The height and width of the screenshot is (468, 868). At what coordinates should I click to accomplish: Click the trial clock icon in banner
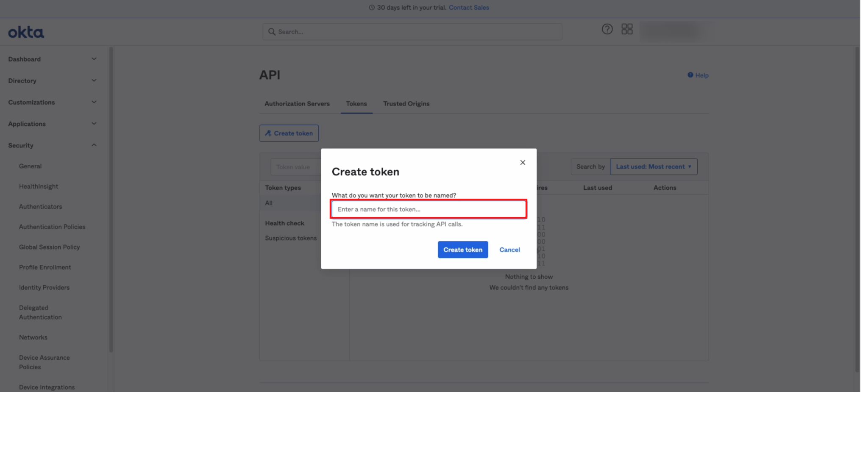pos(372,8)
